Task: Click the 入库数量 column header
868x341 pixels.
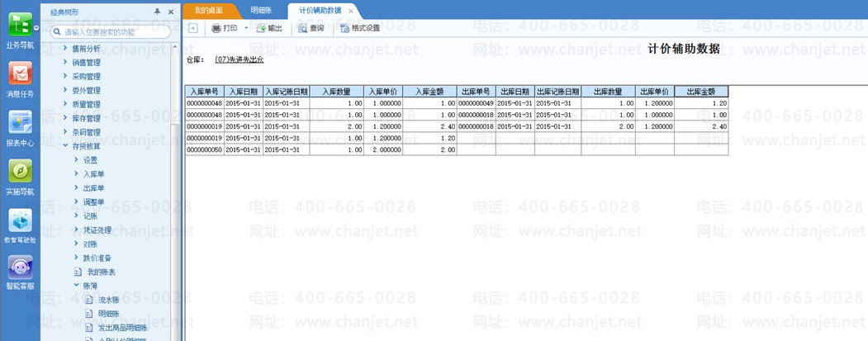Action: (x=337, y=92)
